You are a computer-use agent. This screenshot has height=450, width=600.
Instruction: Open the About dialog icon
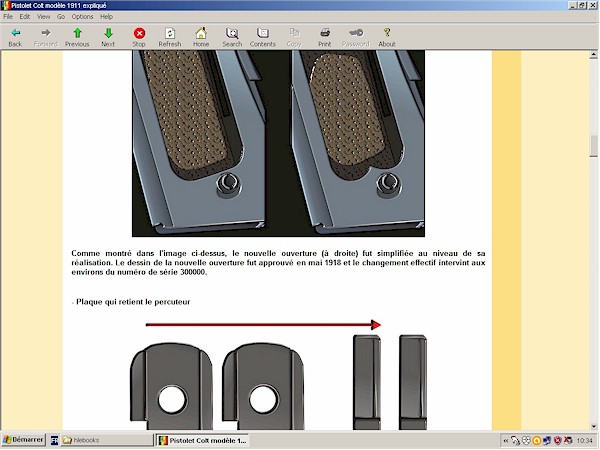(387, 37)
